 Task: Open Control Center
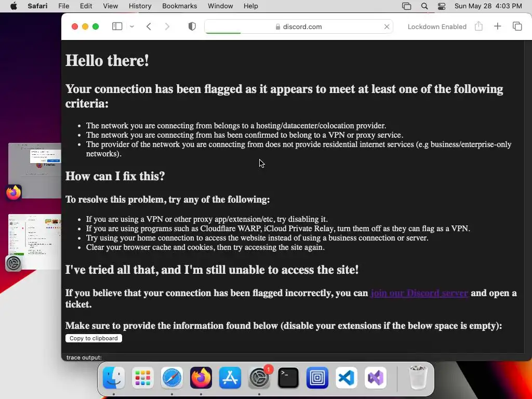click(x=442, y=6)
